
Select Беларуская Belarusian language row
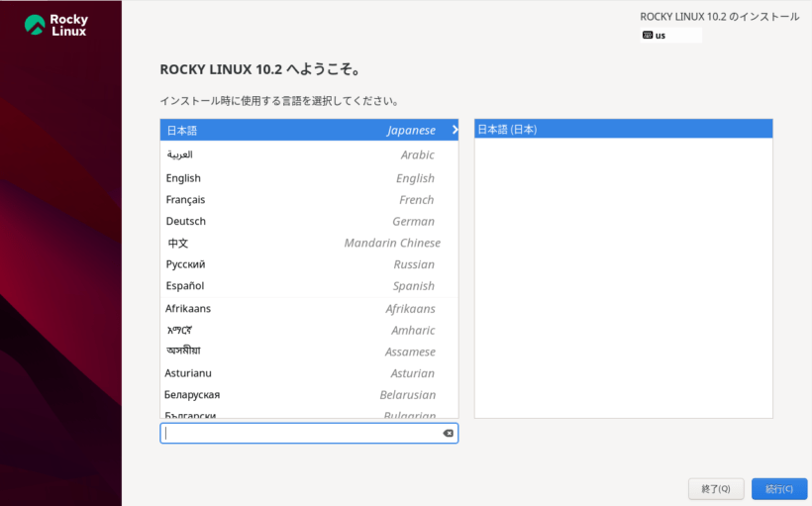(x=309, y=395)
